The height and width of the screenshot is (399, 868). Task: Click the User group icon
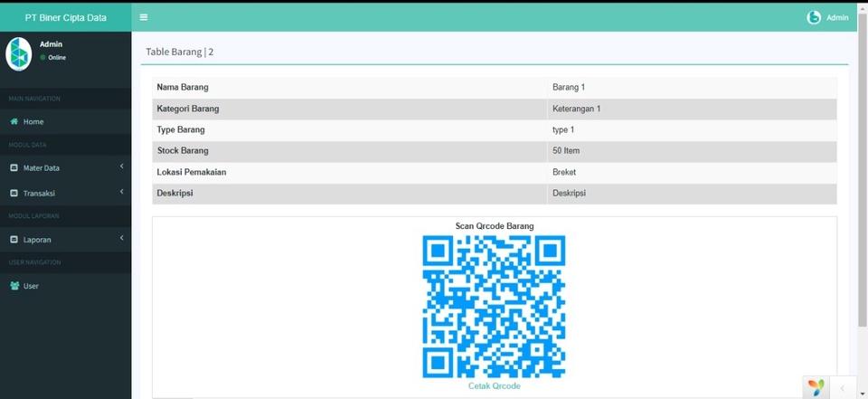(14, 286)
